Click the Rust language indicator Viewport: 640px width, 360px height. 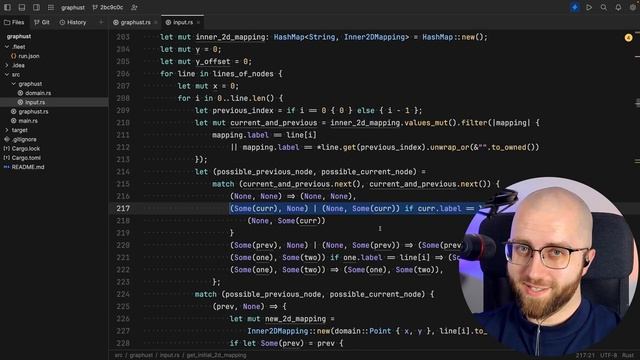pyautogui.click(x=628, y=355)
